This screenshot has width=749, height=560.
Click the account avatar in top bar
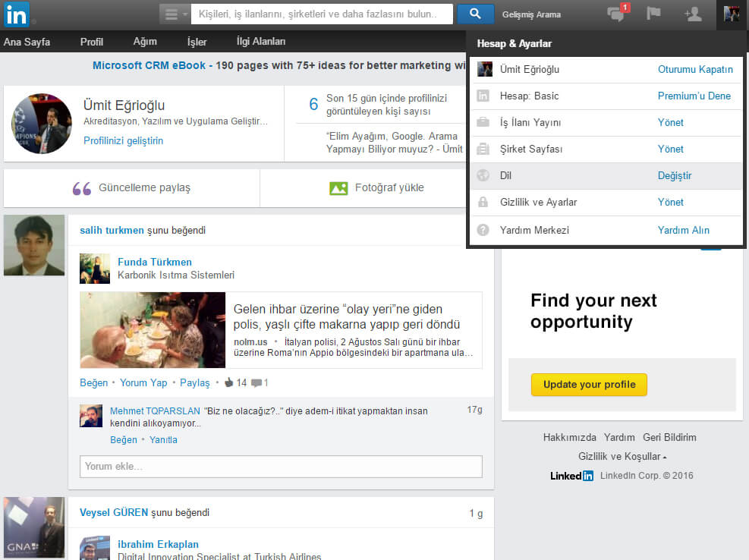[732, 14]
